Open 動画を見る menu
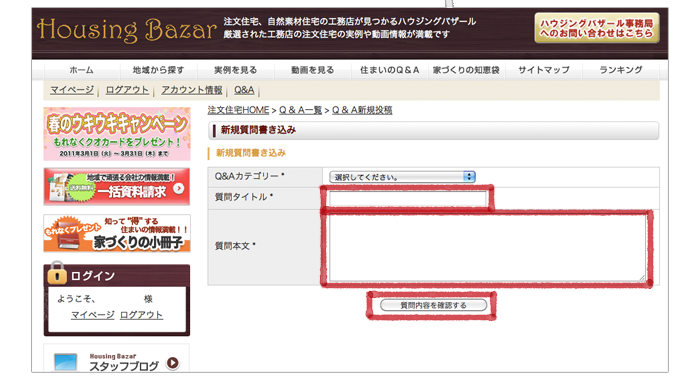 click(x=312, y=70)
